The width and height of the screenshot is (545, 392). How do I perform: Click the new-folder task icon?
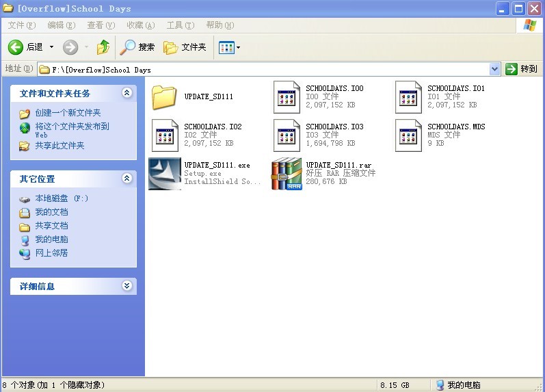(x=25, y=114)
